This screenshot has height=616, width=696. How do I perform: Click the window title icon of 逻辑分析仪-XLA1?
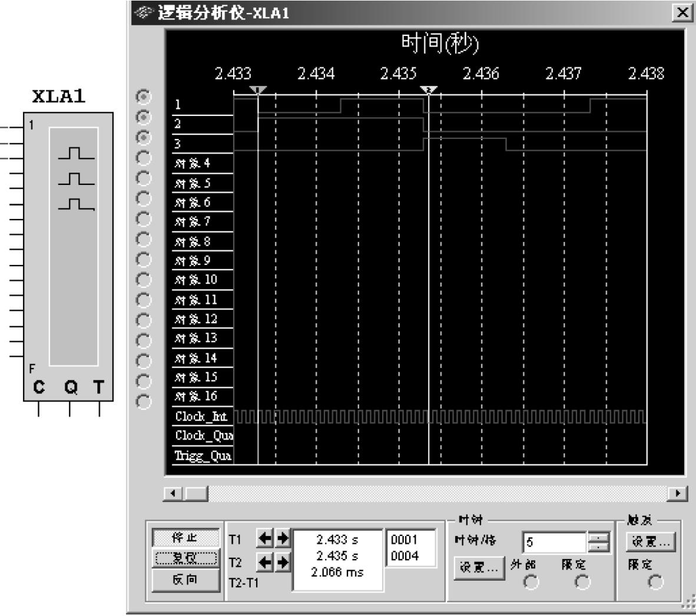point(143,12)
